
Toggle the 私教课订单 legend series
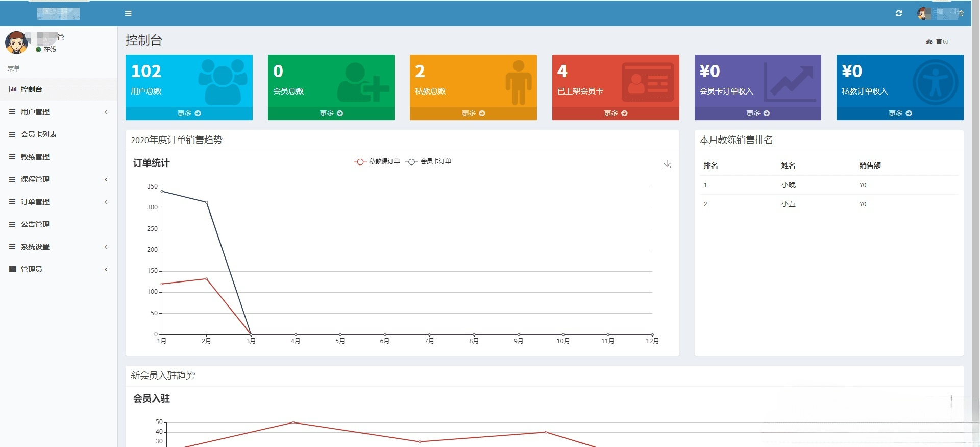377,161
